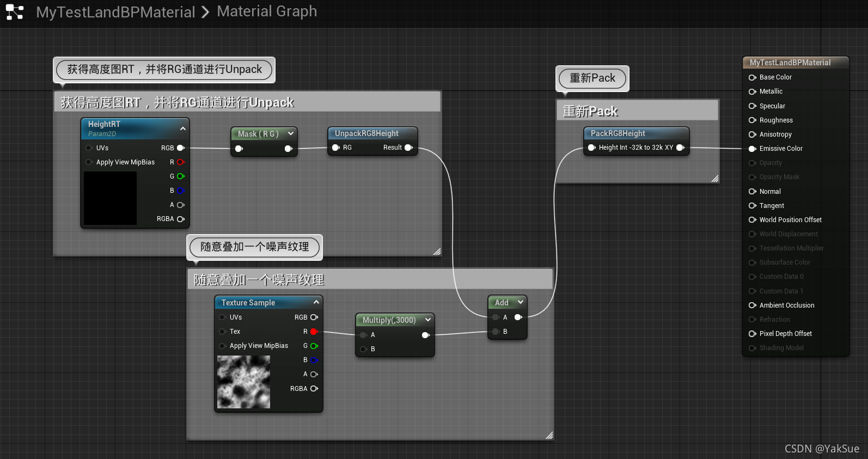Click Base Color input pin
Screen dimensions: 868x459
pos(753,77)
